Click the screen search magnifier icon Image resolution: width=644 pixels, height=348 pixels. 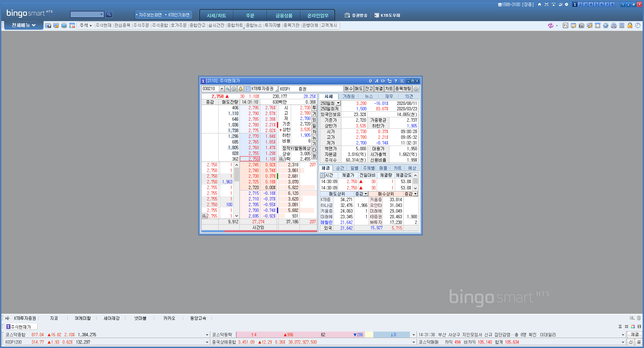109,14
